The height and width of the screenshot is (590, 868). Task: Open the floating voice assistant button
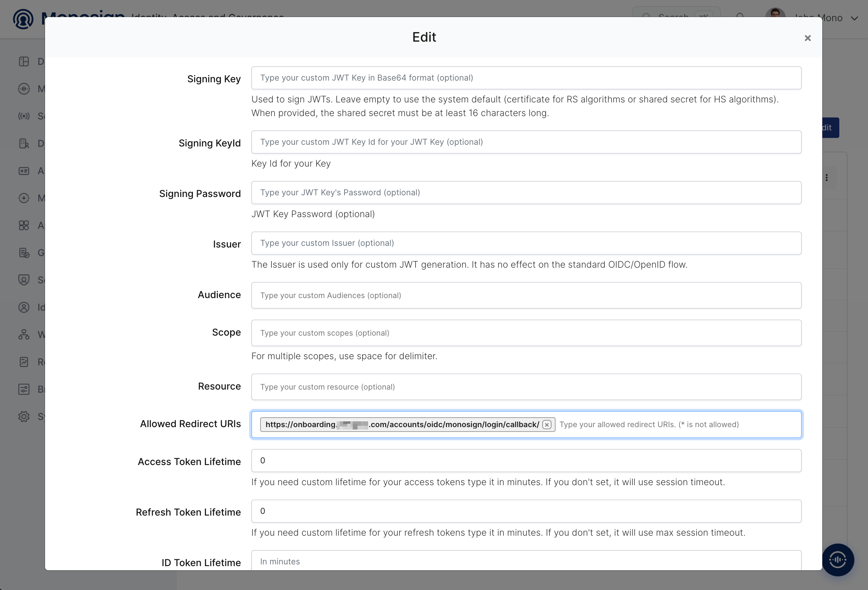pos(838,559)
